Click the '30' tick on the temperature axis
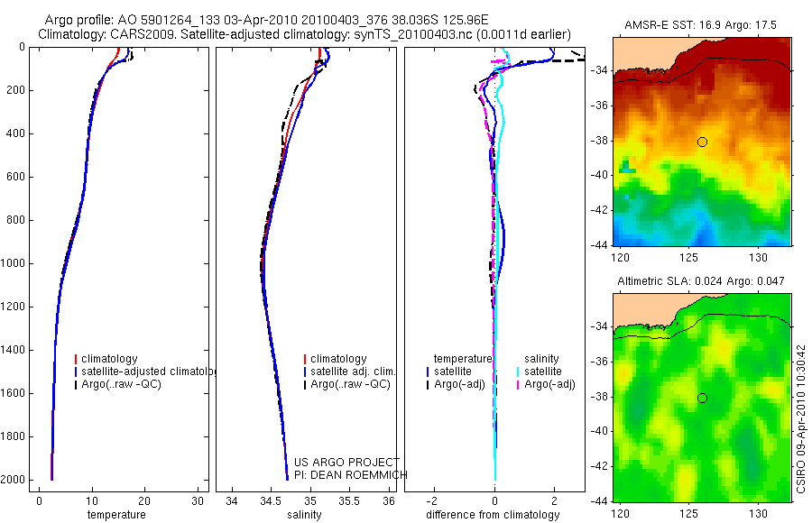Screen dimensions: 812x523 point(198,501)
